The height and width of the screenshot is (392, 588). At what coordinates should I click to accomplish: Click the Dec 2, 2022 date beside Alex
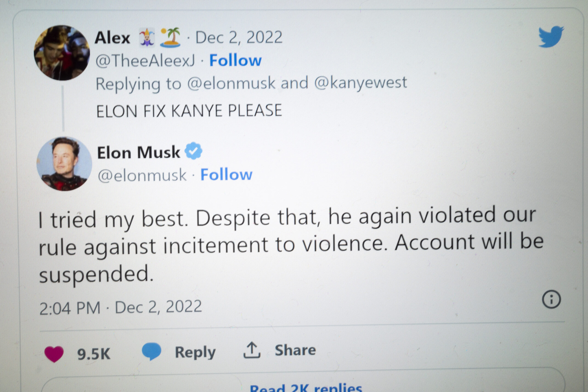tap(239, 37)
